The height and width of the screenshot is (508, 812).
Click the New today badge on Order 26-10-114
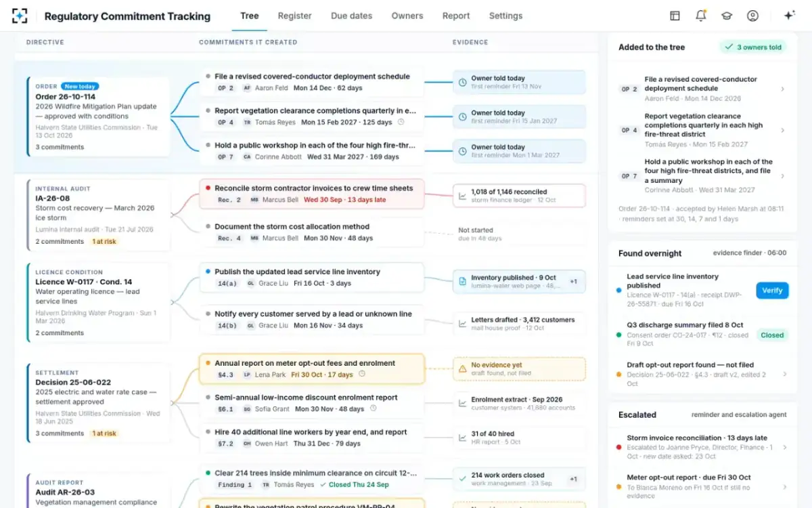coord(80,87)
